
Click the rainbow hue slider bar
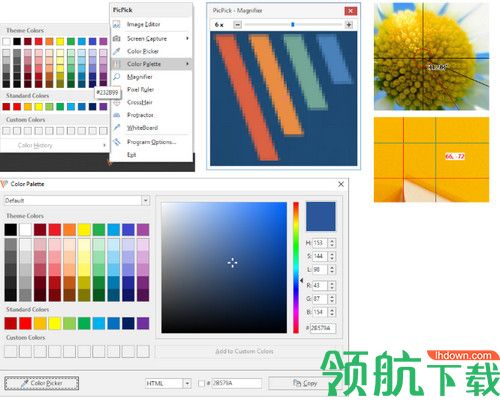tap(296, 267)
